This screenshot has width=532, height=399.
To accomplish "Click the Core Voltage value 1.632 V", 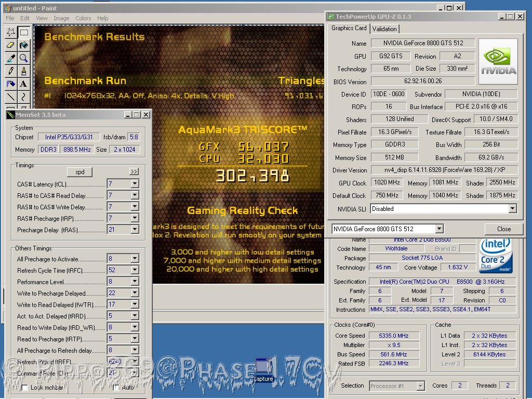I will (x=458, y=268).
